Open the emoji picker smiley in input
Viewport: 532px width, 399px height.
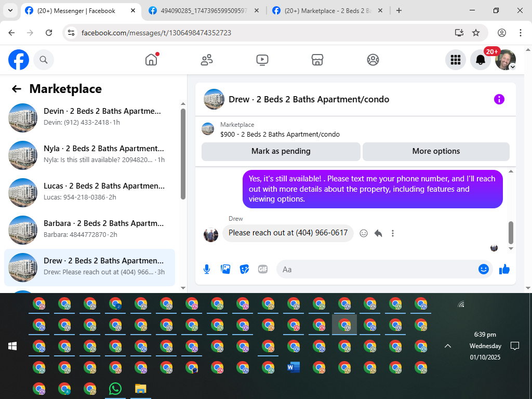[x=484, y=270]
